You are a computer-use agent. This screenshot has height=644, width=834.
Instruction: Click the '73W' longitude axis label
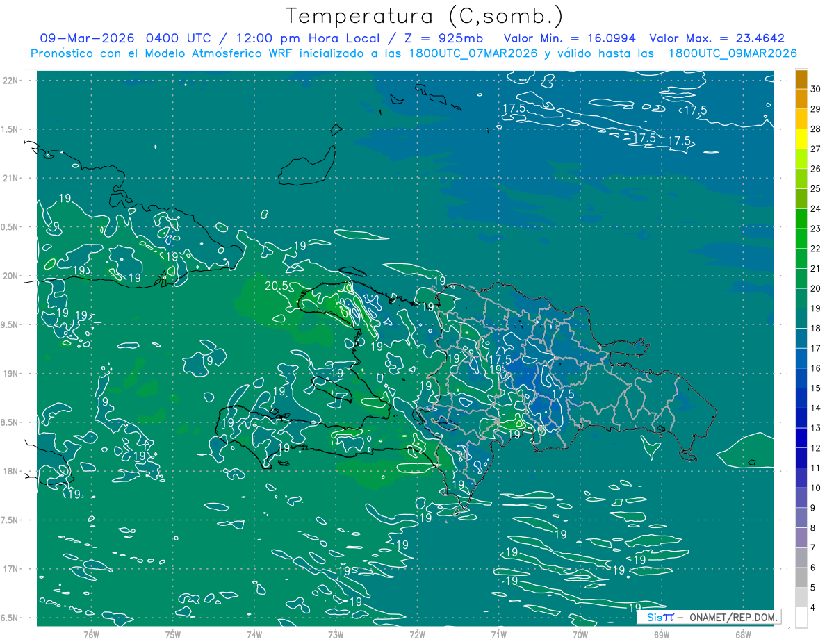tap(336, 635)
